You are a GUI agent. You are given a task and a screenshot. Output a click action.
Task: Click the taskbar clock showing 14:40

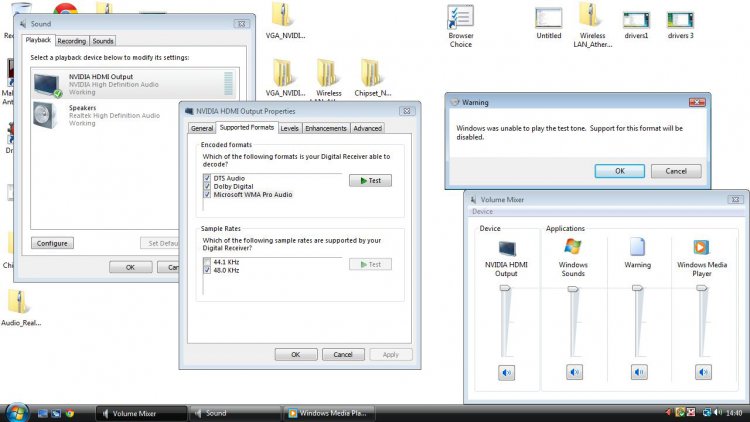(x=734, y=413)
